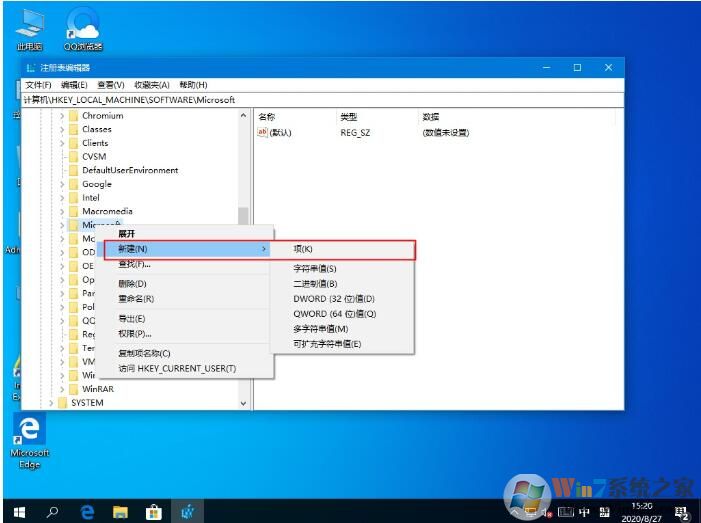Expand the Google tree node

[62, 184]
